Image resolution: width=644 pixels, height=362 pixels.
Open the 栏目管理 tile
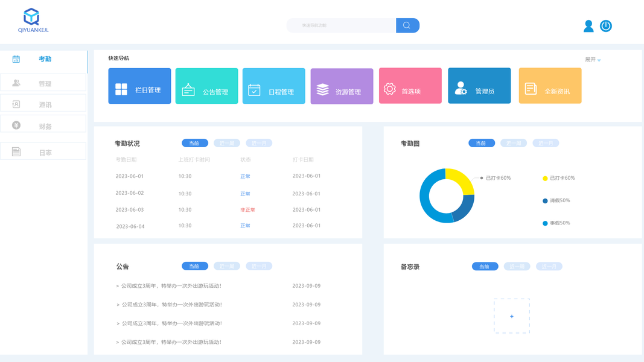139,86
